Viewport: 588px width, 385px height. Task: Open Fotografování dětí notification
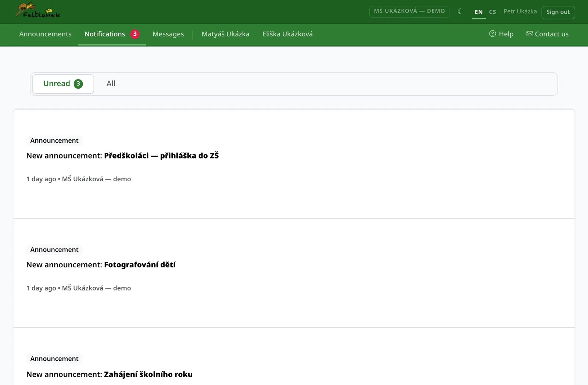click(294, 273)
